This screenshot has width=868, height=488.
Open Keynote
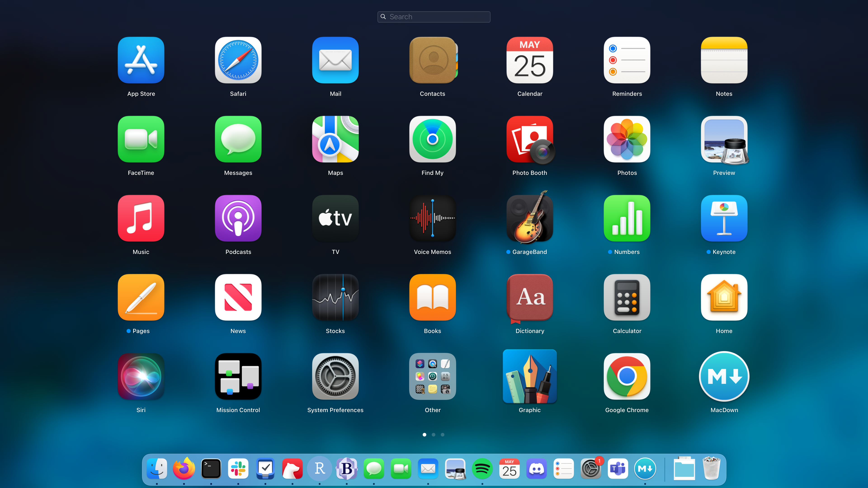pyautogui.click(x=724, y=218)
